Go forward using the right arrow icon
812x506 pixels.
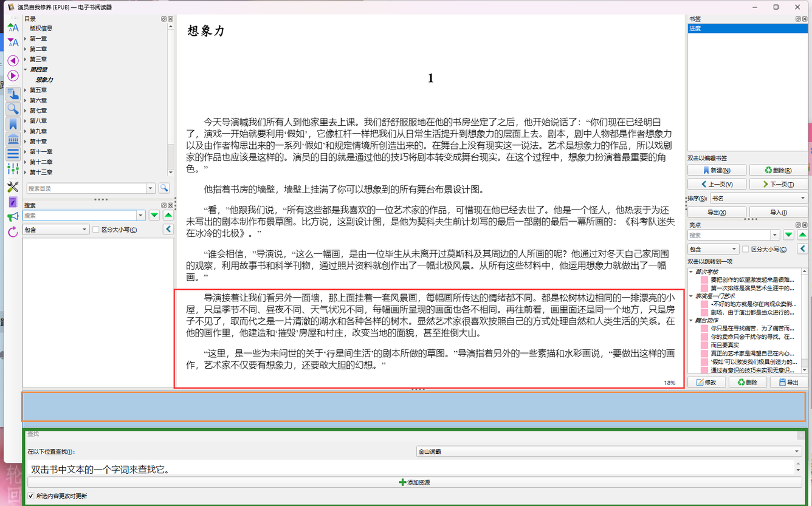tap(13, 76)
